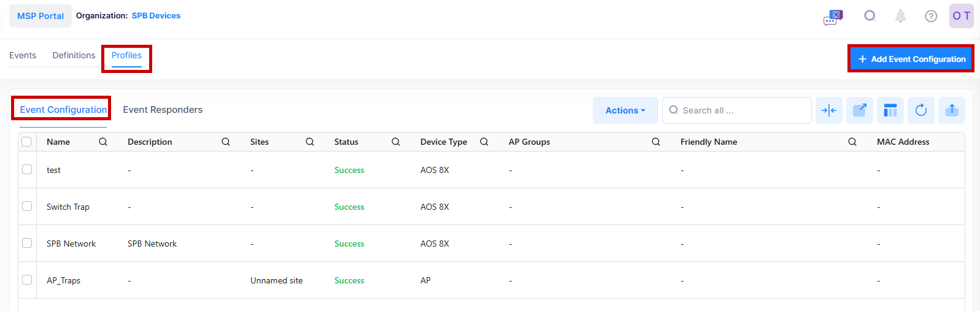Open the notifications bell

coord(900,16)
